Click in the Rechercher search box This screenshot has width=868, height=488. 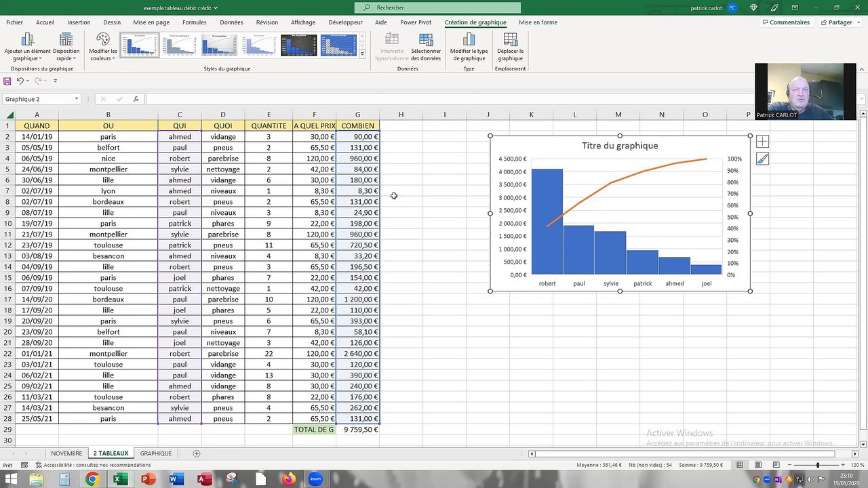pyautogui.click(x=437, y=7)
